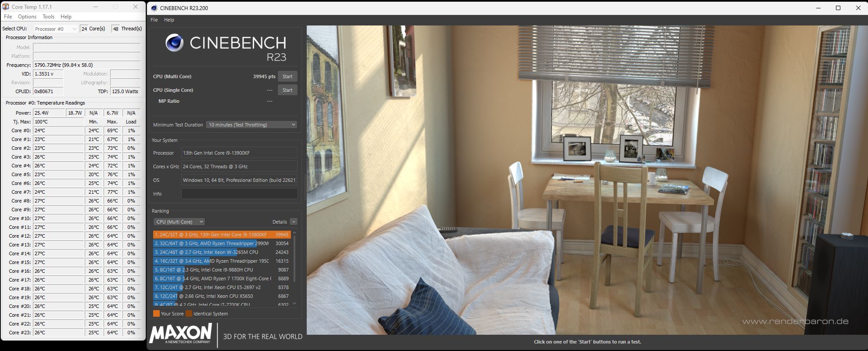
Task: Maximize the Cinebench window
Action: [838, 8]
